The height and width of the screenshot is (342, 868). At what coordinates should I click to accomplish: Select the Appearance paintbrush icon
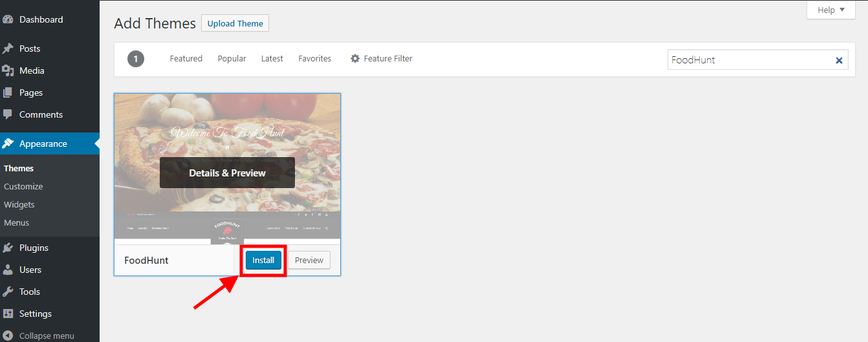tap(8, 144)
